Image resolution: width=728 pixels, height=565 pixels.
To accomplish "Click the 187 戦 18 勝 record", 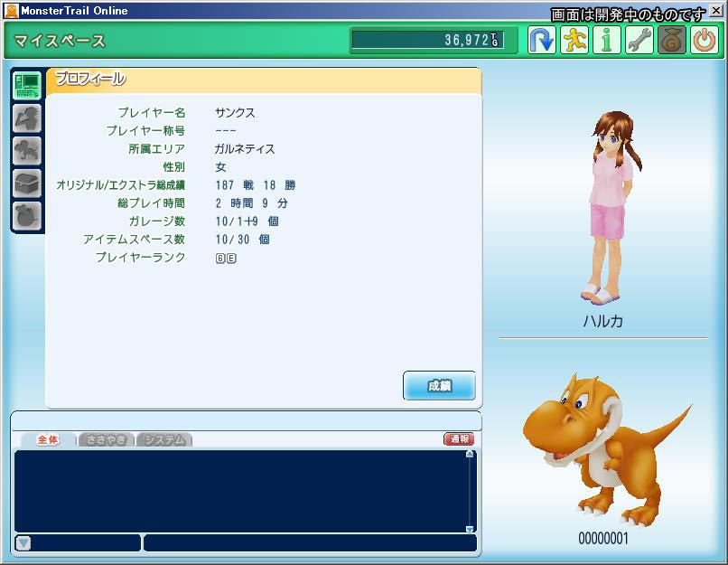I will tap(256, 185).
